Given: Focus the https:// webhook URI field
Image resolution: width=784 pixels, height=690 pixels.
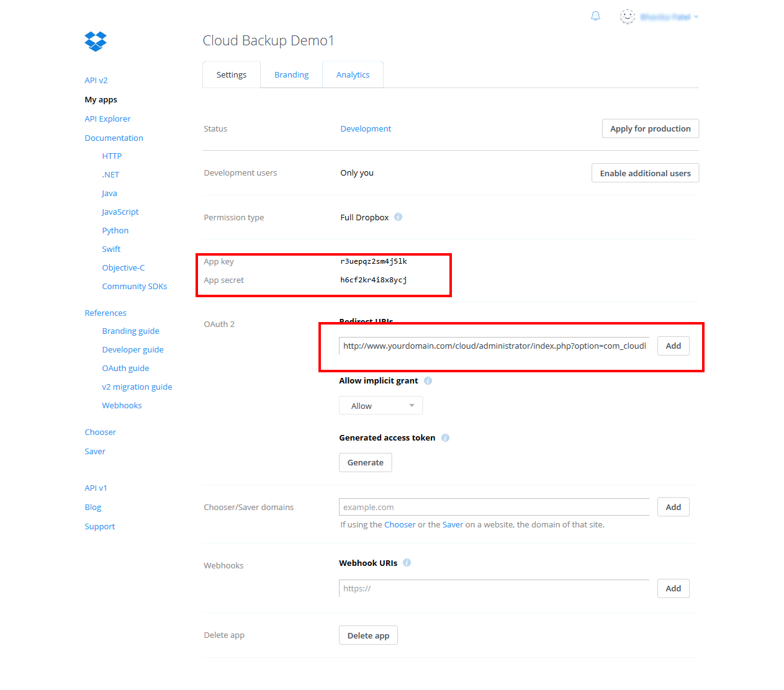Looking at the screenshot, I should pos(494,588).
